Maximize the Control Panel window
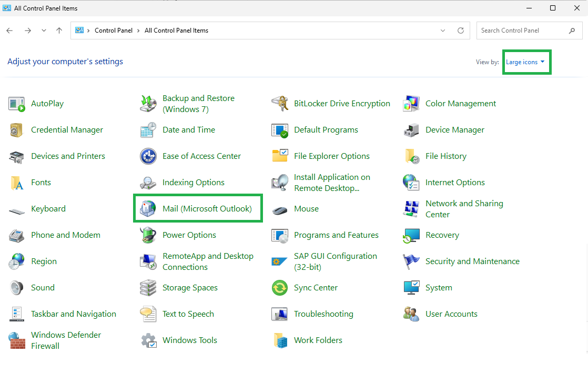 click(553, 8)
